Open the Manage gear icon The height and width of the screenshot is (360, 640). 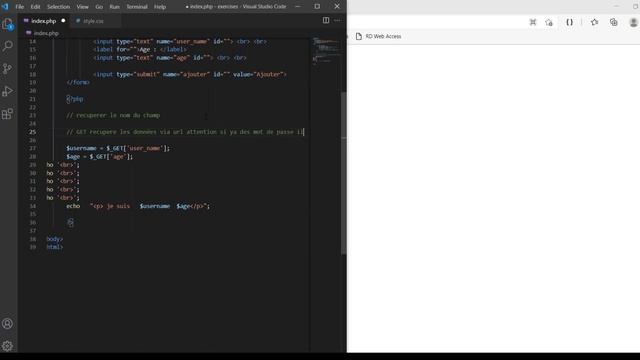8,346
